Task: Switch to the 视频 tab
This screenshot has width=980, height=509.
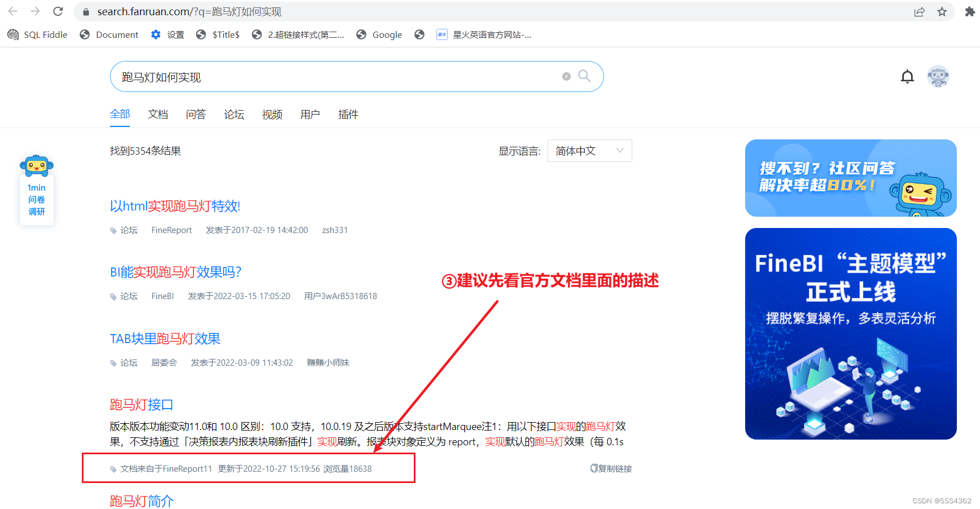Action: [272, 115]
